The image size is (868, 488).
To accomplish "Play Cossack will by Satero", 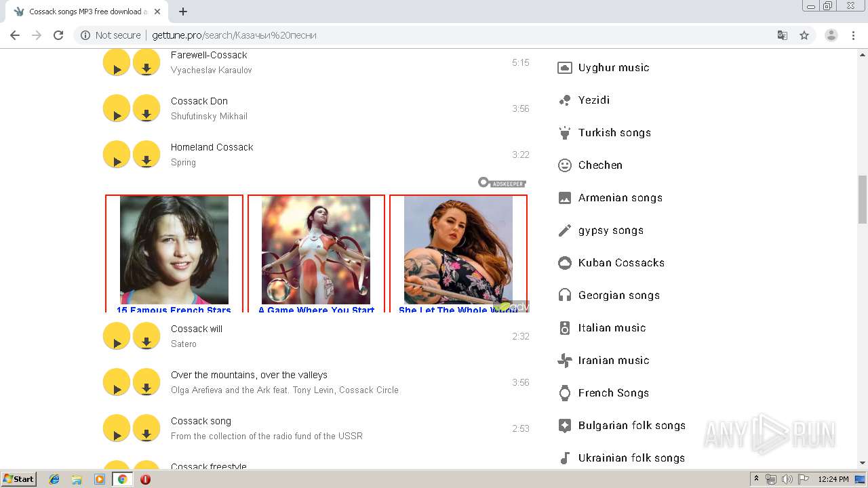I will point(117,336).
